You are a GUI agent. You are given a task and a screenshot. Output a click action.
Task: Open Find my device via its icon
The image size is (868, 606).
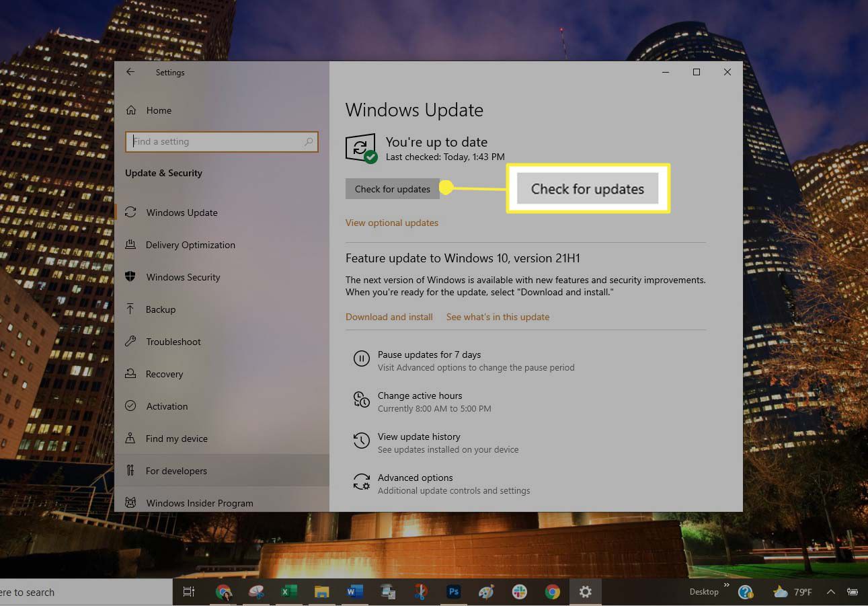[130, 439]
